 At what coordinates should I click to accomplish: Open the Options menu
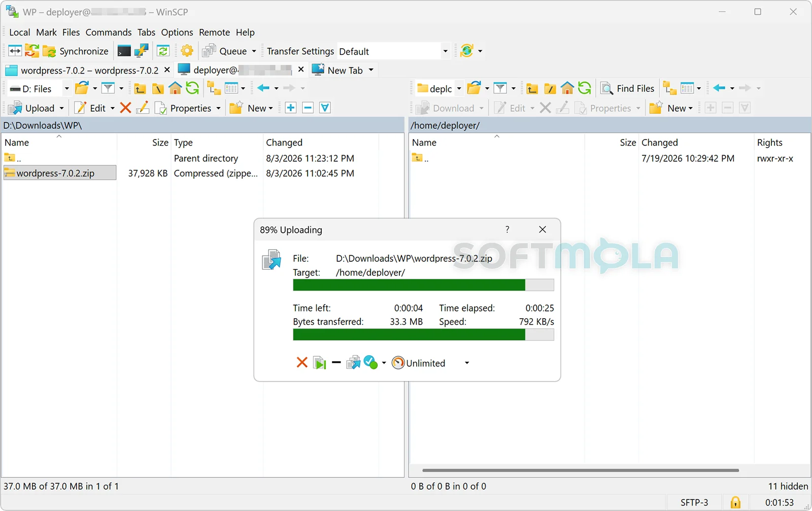pyautogui.click(x=177, y=32)
